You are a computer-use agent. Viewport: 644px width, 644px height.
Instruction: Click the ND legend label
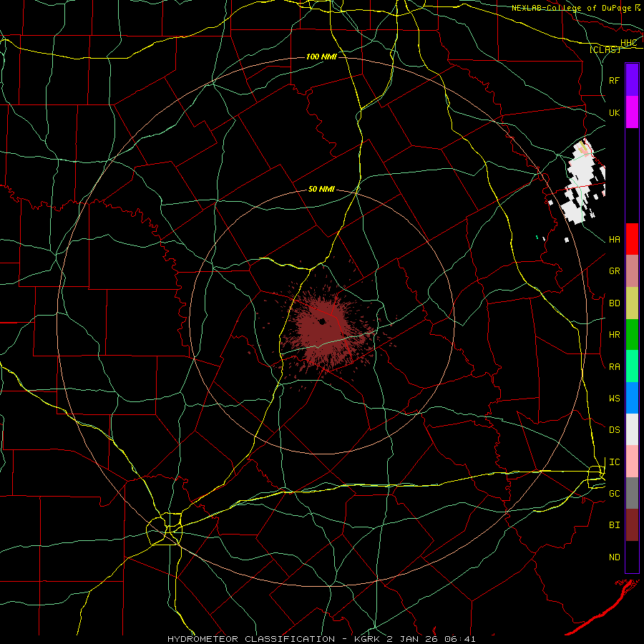tap(614, 557)
